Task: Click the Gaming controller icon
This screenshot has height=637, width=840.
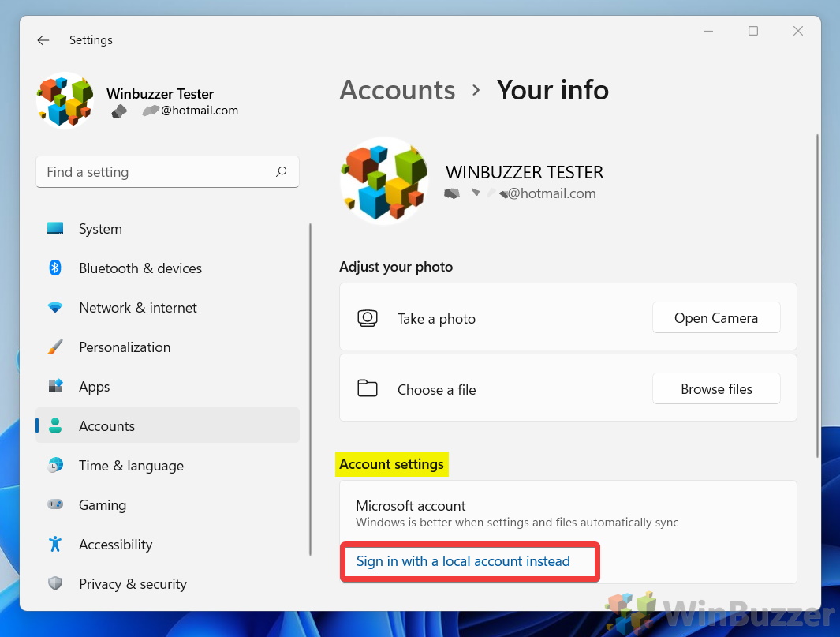Action: coord(55,504)
